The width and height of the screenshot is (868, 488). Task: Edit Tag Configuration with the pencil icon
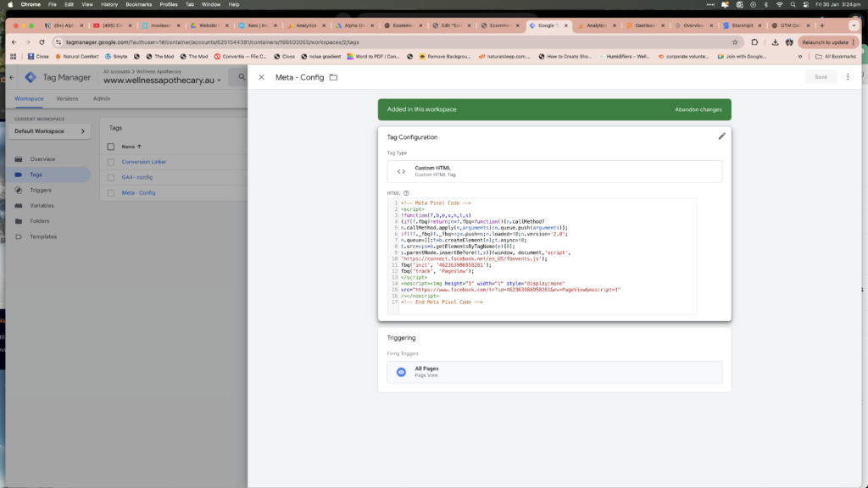point(721,136)
